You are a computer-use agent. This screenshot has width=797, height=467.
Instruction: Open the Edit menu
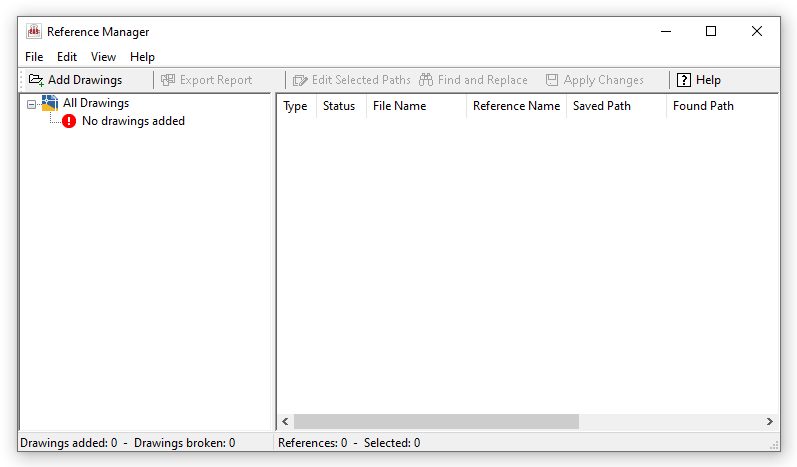tap(67, 57)
